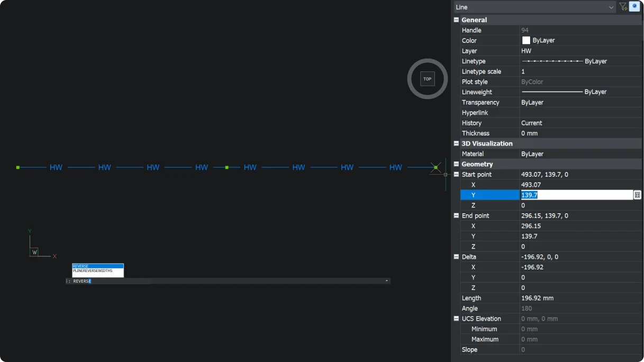Select REVERSE from the autocomplete list

click(x=97, y=266)
